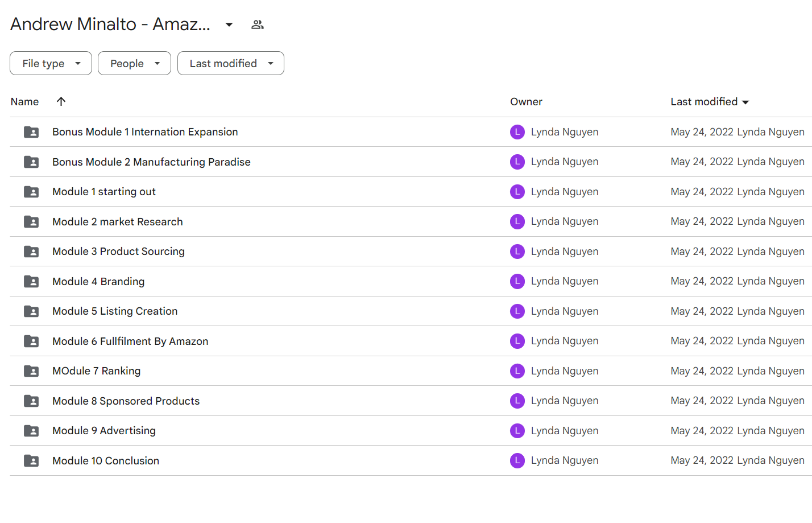This screenshot has width=812, height=523.
Task: Click folder icon beside Module 8 Sponsored Products
Action: coord(31,401)
